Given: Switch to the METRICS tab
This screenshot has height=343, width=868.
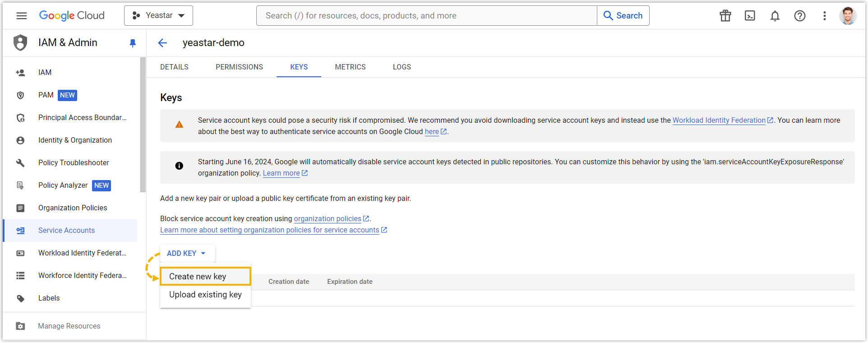Looking at the screenshot, I should tap(350, 67).
